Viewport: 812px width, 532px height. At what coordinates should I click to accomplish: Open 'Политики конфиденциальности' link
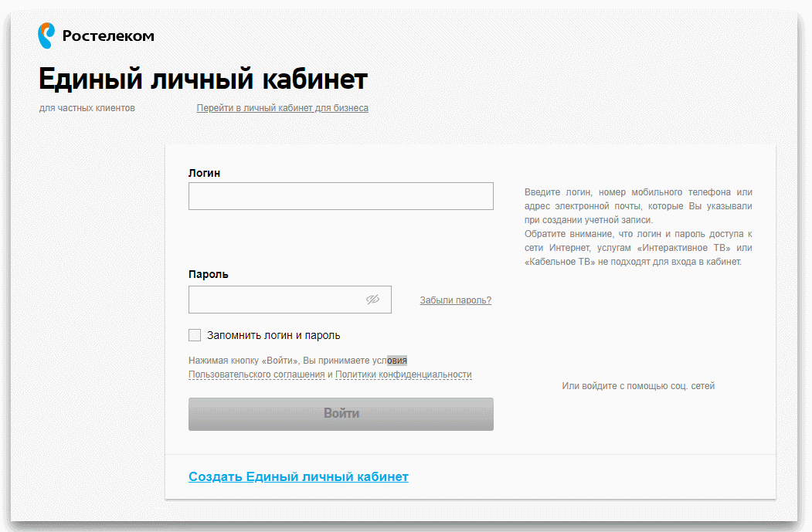click(403, 374)
